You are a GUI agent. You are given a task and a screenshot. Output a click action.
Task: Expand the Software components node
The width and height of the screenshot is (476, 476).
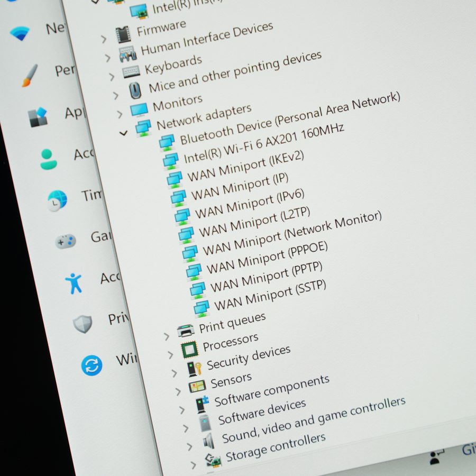pyautogui.click(x=182, y=410)
